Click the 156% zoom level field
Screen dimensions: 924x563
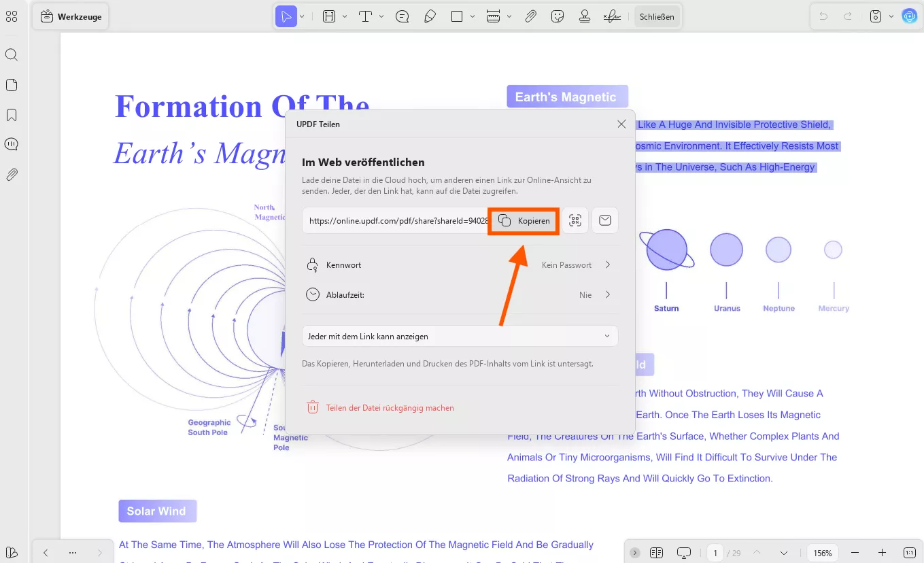[x=823, y=553]
